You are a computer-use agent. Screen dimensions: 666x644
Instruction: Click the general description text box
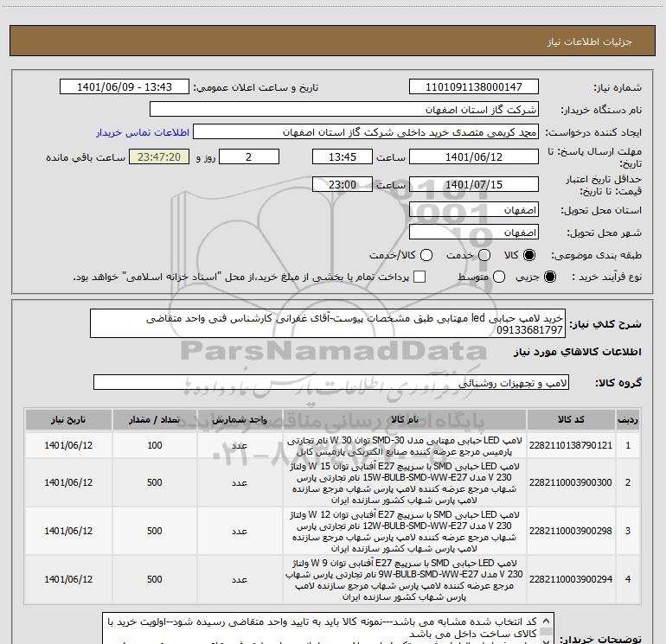click(328, 323)
